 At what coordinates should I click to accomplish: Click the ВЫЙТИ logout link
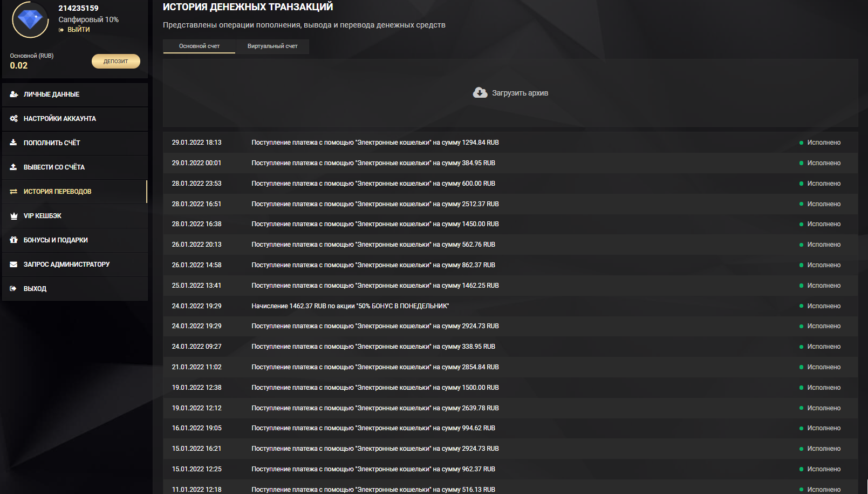point(78,30)
